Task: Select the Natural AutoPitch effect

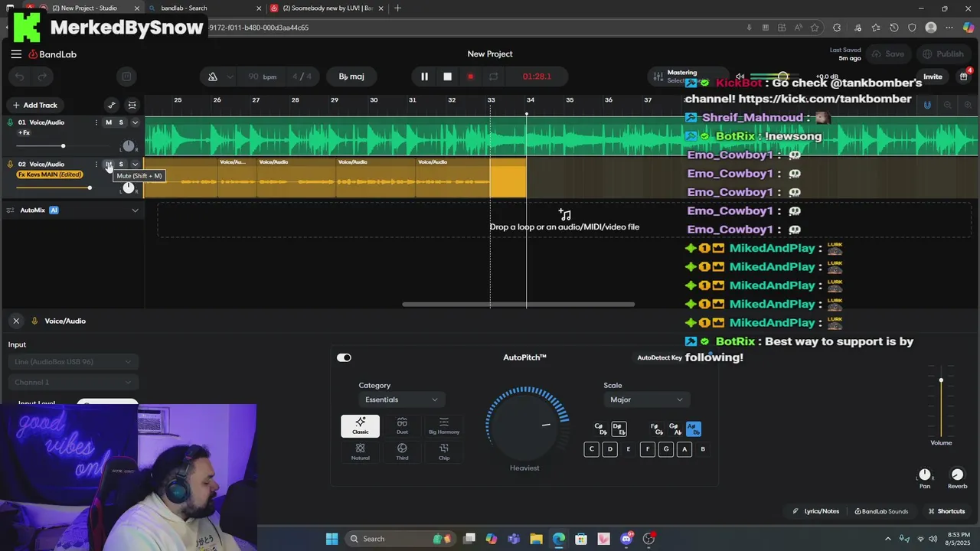Action: tap(360, 452)
